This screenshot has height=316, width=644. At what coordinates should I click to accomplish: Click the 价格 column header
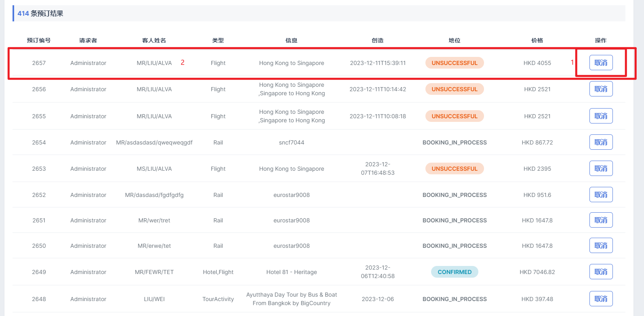click(x=537, y=40)
